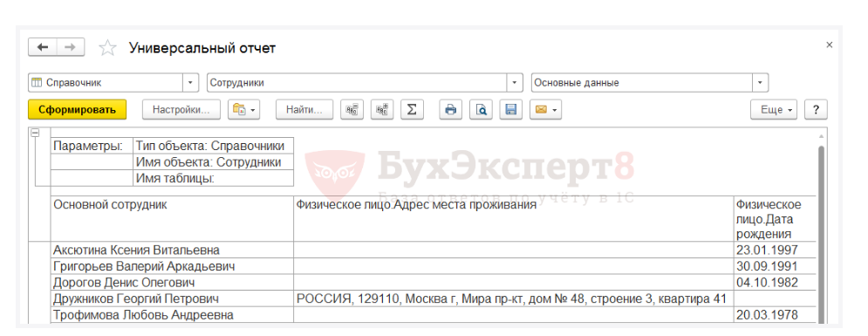Open the Еще menu

tap(773, 110)
